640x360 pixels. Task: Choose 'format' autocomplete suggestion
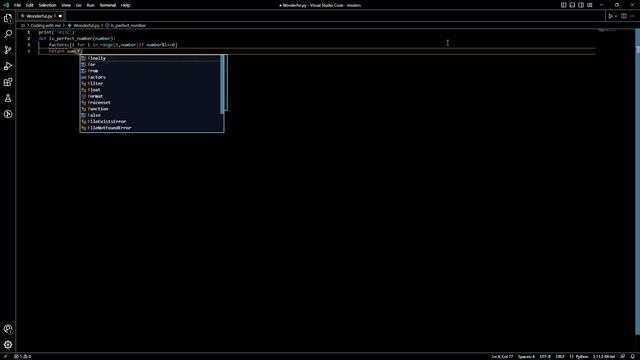(x=150, y=96)
